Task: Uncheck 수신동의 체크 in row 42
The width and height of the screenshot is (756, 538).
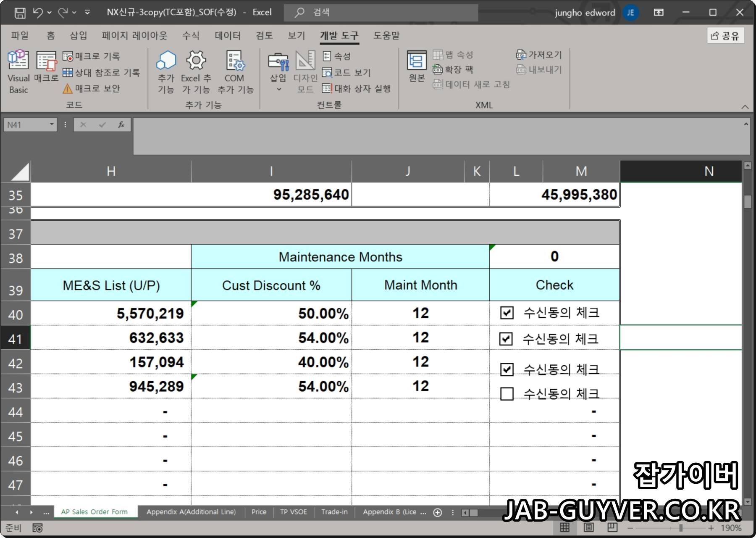Action: pyautogui.click(x=507, y=369)
